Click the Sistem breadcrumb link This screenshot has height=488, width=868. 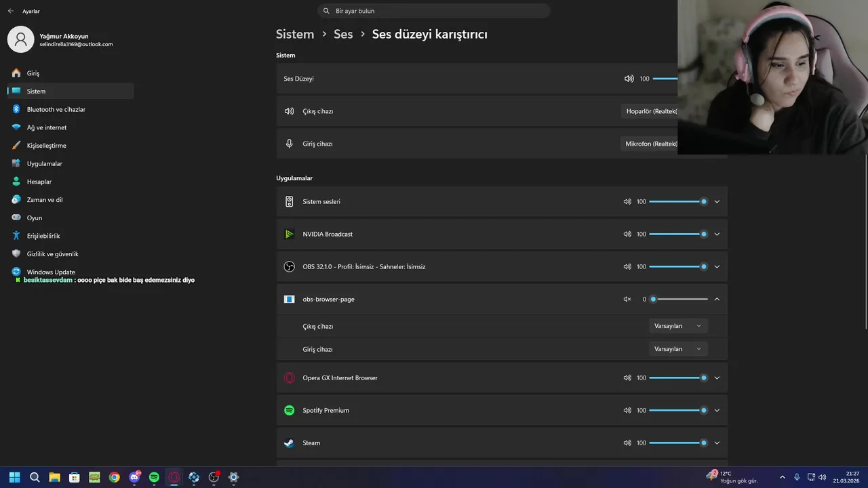tap(295, 34)
